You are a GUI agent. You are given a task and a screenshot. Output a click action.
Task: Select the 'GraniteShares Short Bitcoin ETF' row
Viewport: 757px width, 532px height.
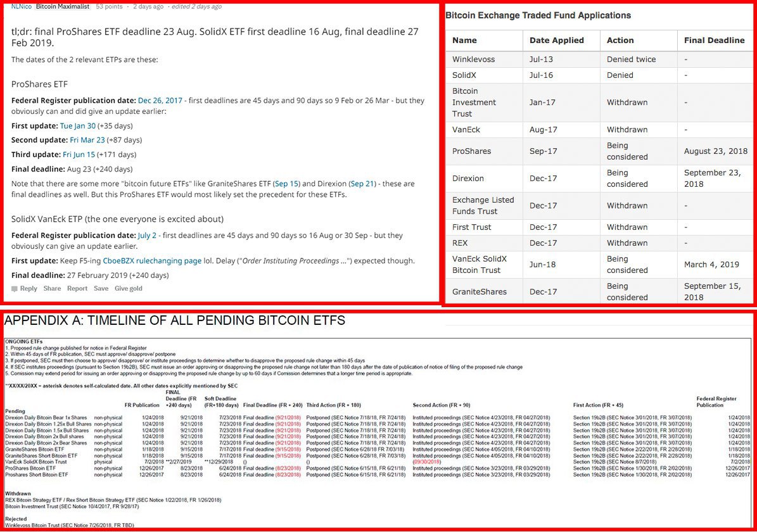point(378,456)
